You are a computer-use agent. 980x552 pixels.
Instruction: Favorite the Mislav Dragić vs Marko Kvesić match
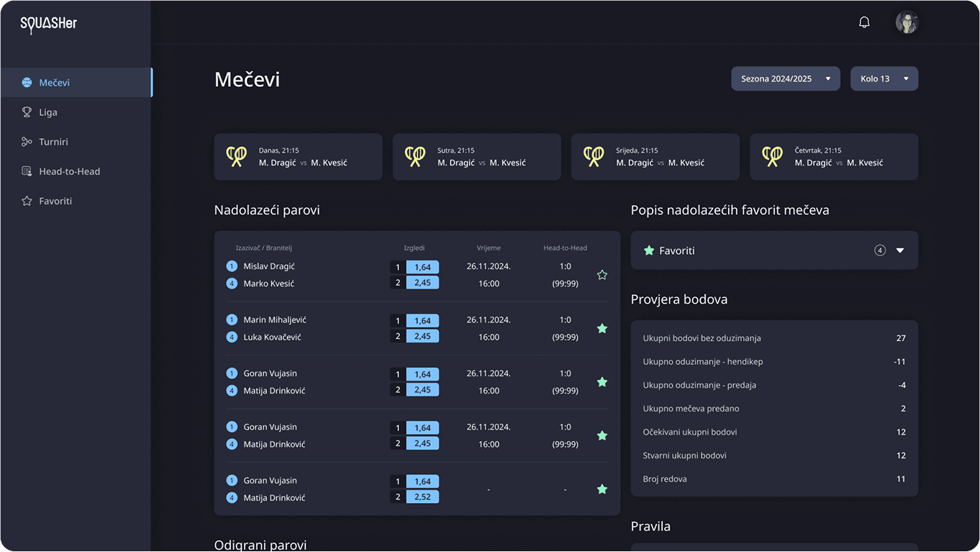[x=602, y=274]
